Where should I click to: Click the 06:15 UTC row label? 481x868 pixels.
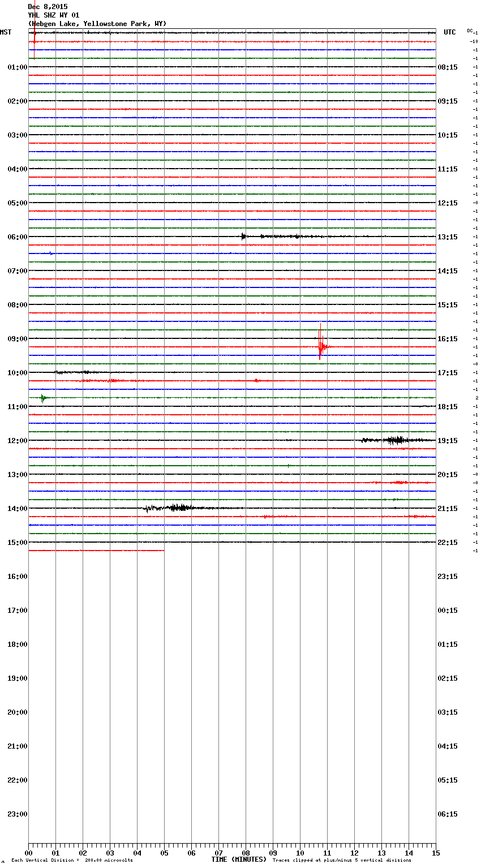pos(448,814)
